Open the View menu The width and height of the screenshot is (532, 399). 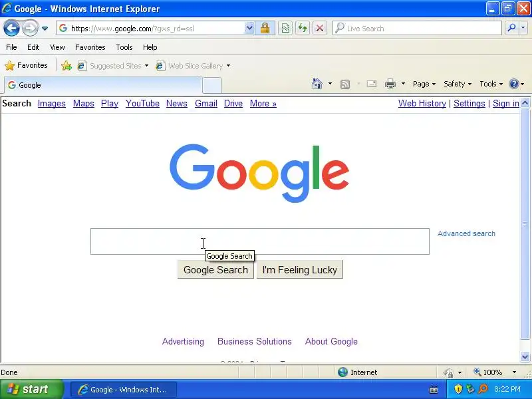click(x=57, y=47)
